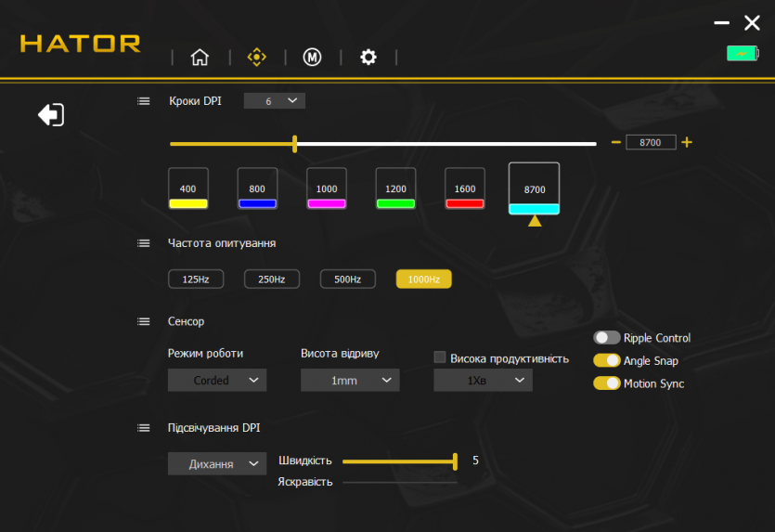775x532 pixels.
Task: Click the DPI sensor settings tab icon
Action: pos(256,58)
